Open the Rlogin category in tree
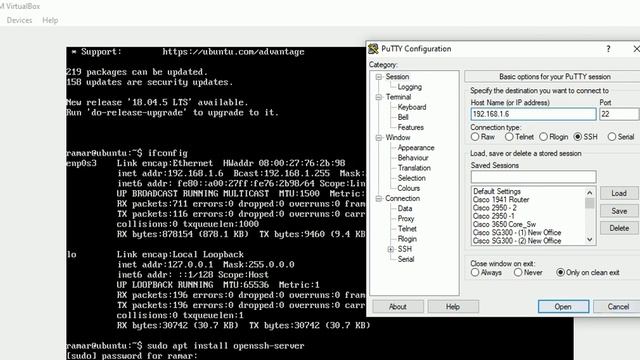Viewport: 640px width, 360px height. click(407, 239)
